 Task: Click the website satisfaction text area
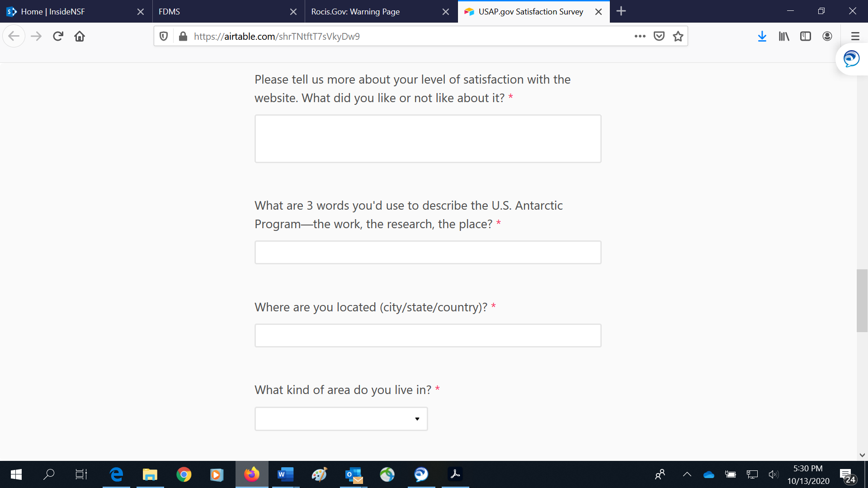tap(427, 139)
